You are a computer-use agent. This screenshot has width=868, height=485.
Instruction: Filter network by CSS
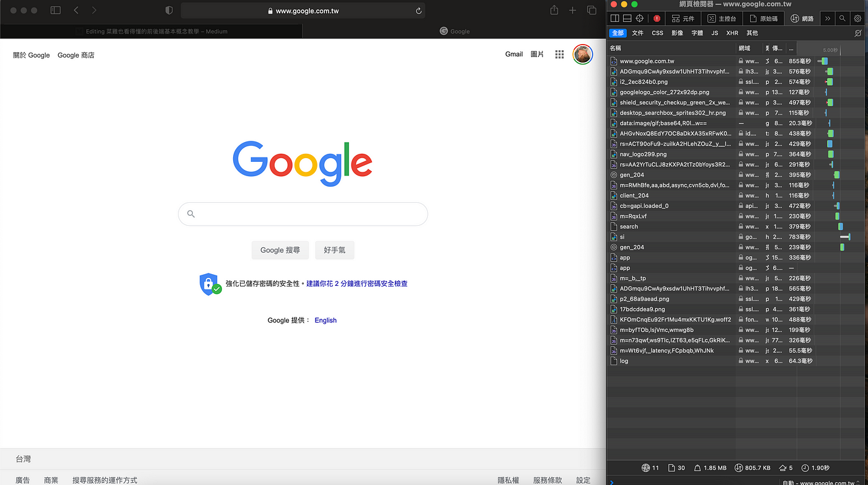click(x=657, y=33)
